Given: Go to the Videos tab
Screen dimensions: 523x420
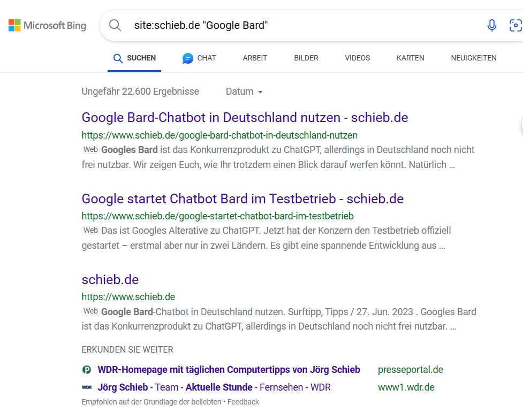Looking at the screenshot, I should click(357, 58).
